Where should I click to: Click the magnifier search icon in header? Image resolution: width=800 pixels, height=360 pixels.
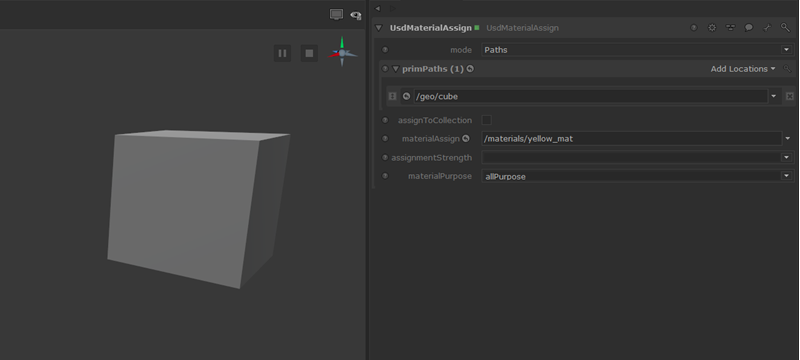pos(785,28)
